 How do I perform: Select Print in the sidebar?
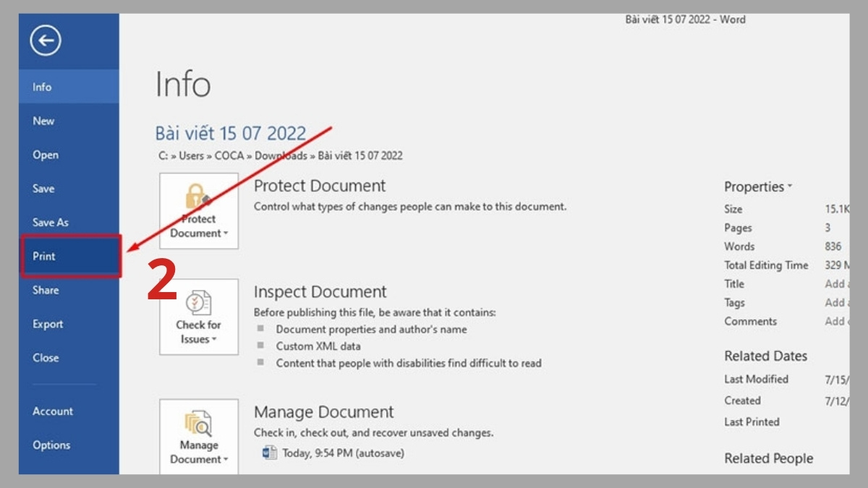[x=43, y=256]
